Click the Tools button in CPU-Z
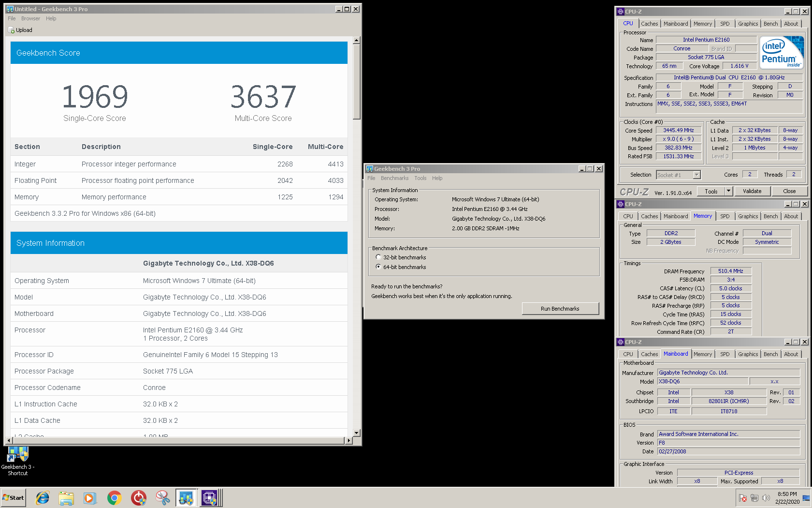812x508 pixels. pyautogui.click(x=711, y=191)
